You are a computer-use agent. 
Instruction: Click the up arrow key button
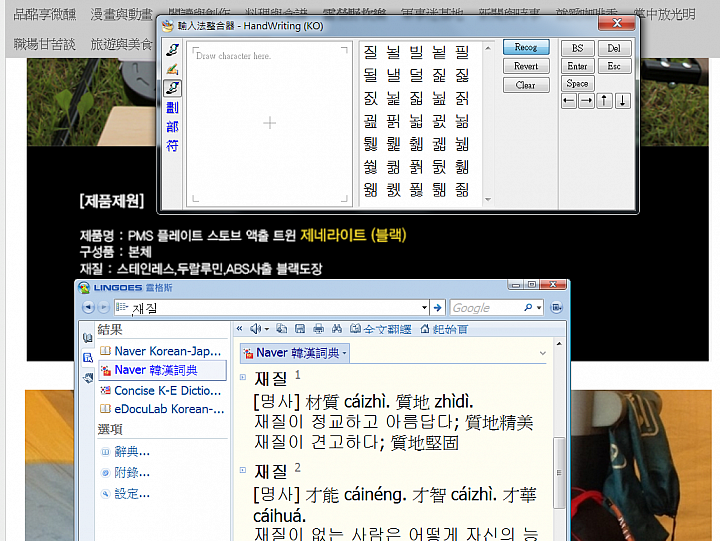click(x=604, y=101)
